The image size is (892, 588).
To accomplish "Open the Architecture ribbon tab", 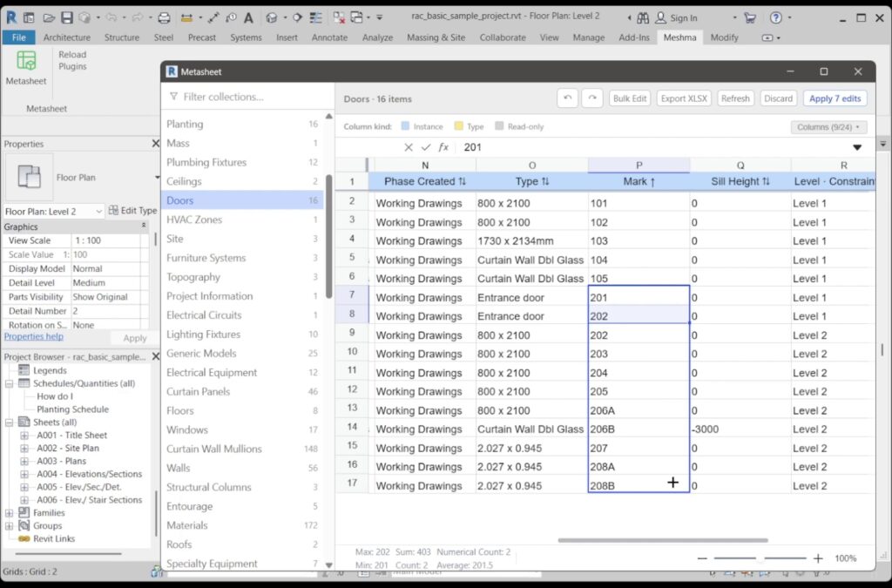I will (x=66, y=37).
